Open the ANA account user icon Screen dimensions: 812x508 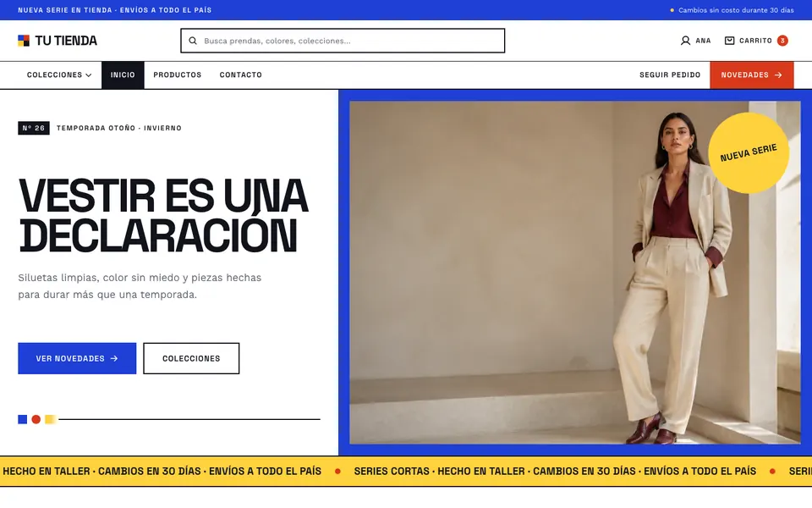tap(685, 41)
